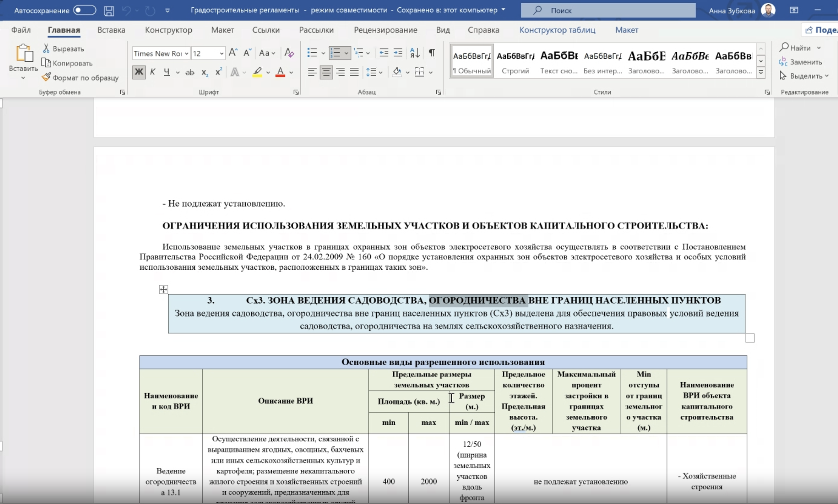Screen dimensions: 838x504
Task: Click the Format Painter brush icon
Action: [46, 77]
